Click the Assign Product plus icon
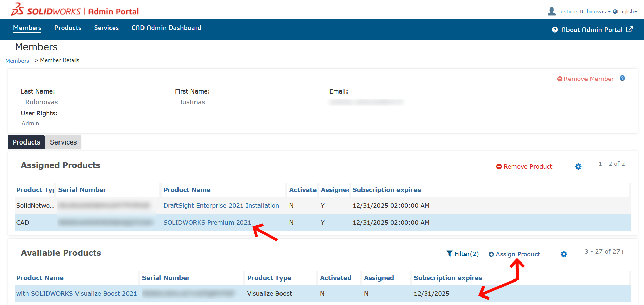The image size is (644, 305). point(491,254)
